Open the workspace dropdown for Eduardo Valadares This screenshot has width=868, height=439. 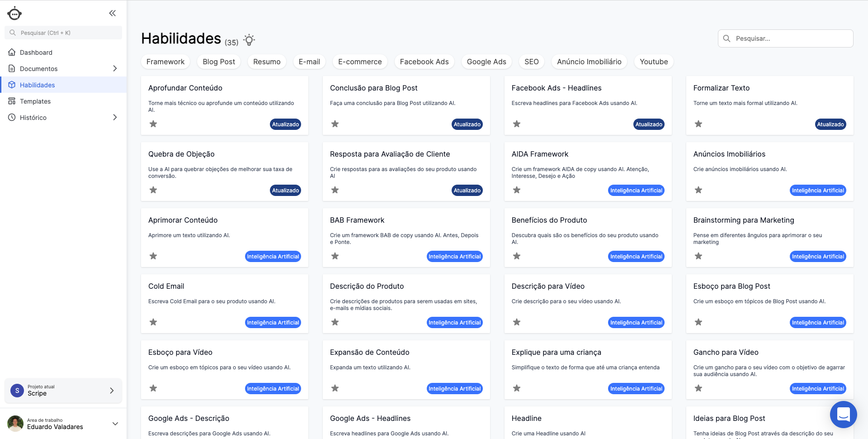click(115, 423)
